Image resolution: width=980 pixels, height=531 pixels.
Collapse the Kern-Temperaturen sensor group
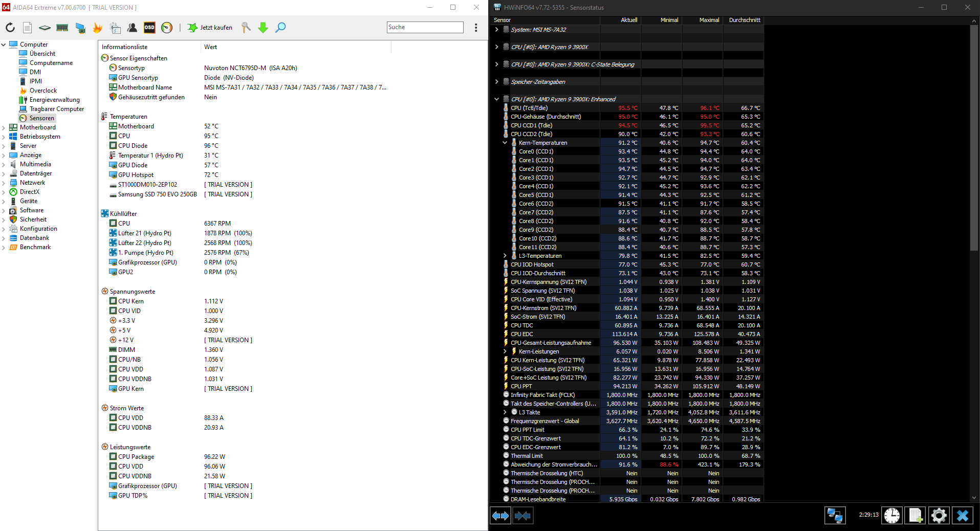[505, 143]
